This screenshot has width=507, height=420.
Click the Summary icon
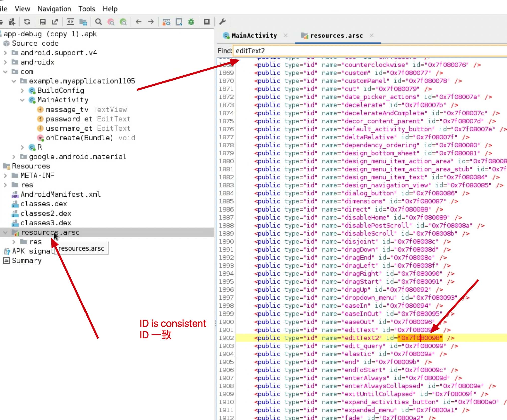6,261
